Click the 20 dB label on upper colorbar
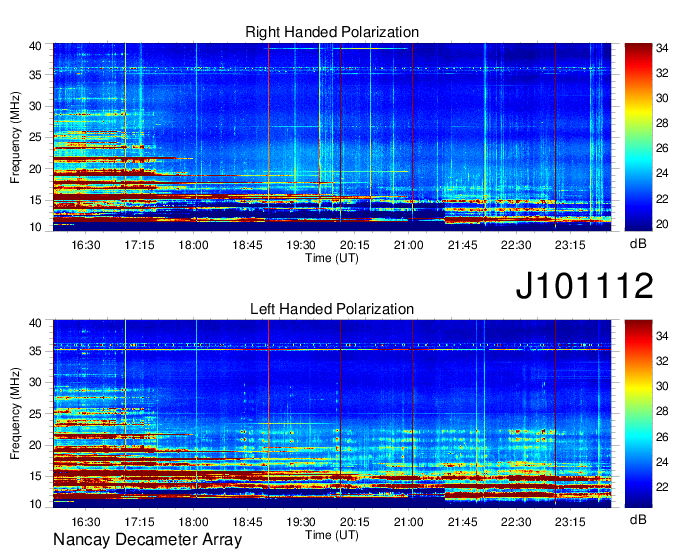Image resolution: width=680 pixels, height=552 pixels. coord(662,224)
